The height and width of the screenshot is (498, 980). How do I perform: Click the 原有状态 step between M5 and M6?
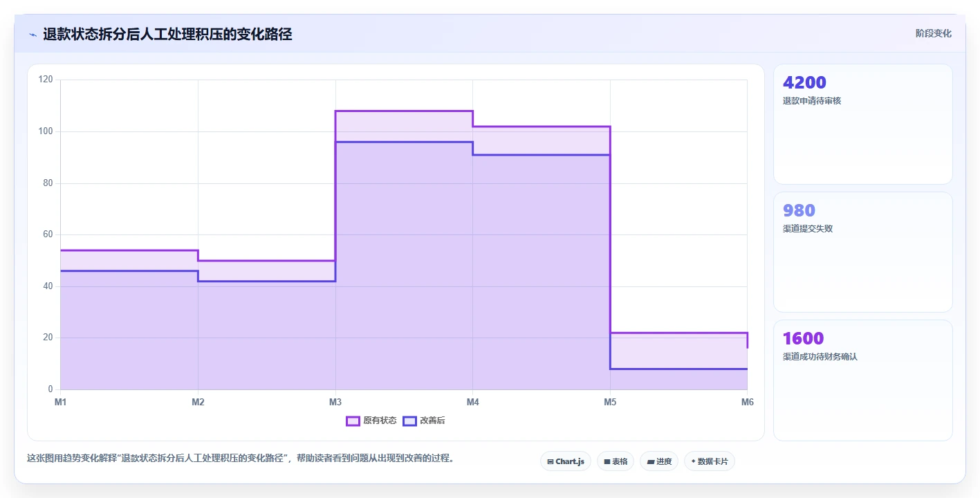tap(678, 333)
